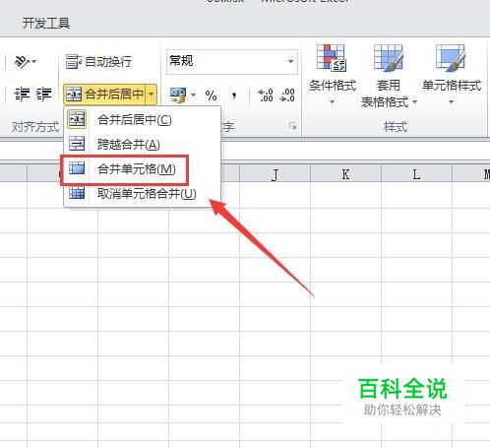Click the accounting currency format icon
490x448 pixels.
[178, 96]
